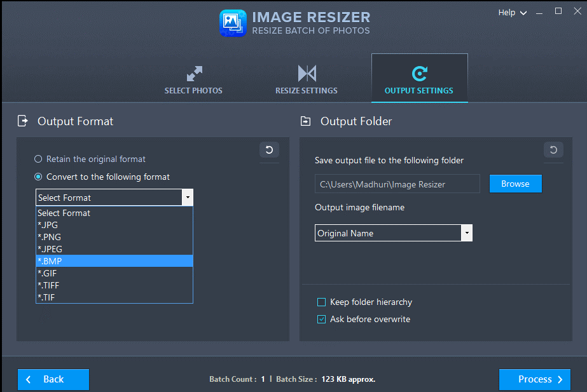The image size is (587, 392).
Task: Expand the Help menu
Action: coord(512,12)
